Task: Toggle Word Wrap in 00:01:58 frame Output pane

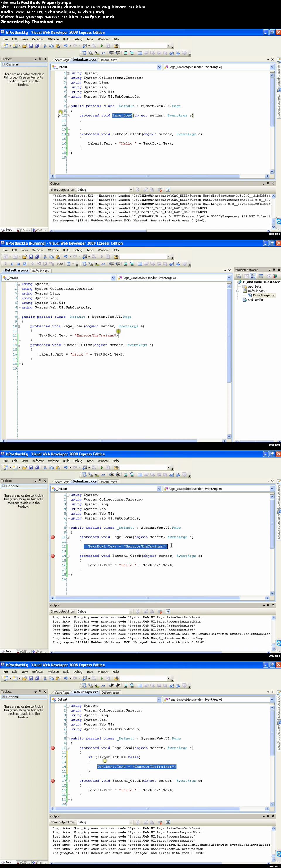Action: click(x=168, y=190)
